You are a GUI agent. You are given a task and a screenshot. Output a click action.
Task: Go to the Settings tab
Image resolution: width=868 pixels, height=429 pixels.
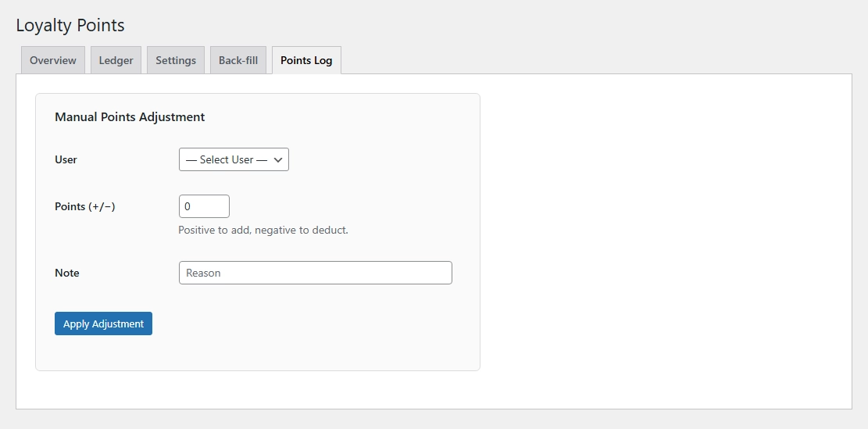click(x=176, y=60)
